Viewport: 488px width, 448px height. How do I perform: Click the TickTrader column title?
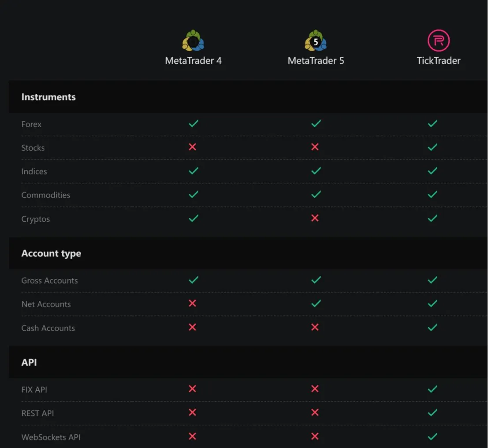(439, 61)
